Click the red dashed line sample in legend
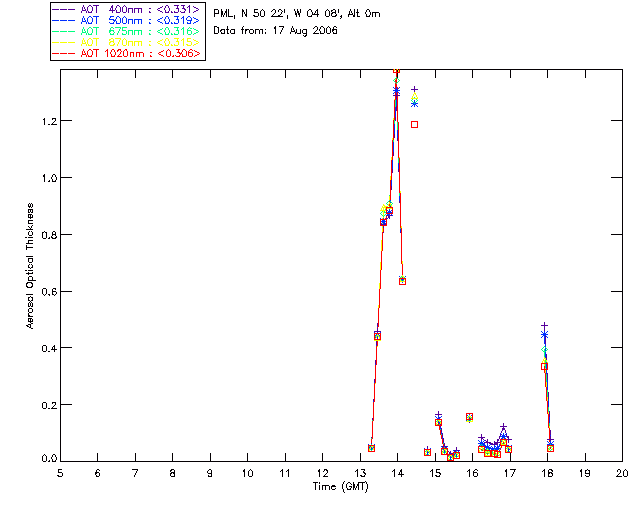Image resolution: width=640 pixels, height=512 pixels. pos(64,53)
